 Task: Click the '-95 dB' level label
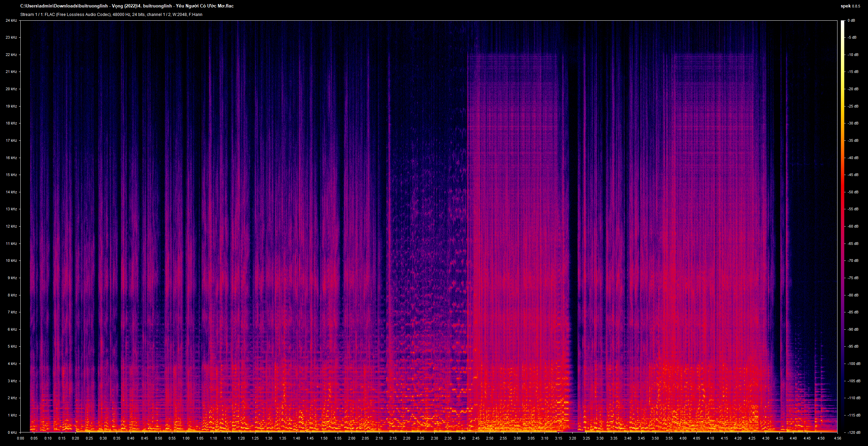click(x=853, y=346)
